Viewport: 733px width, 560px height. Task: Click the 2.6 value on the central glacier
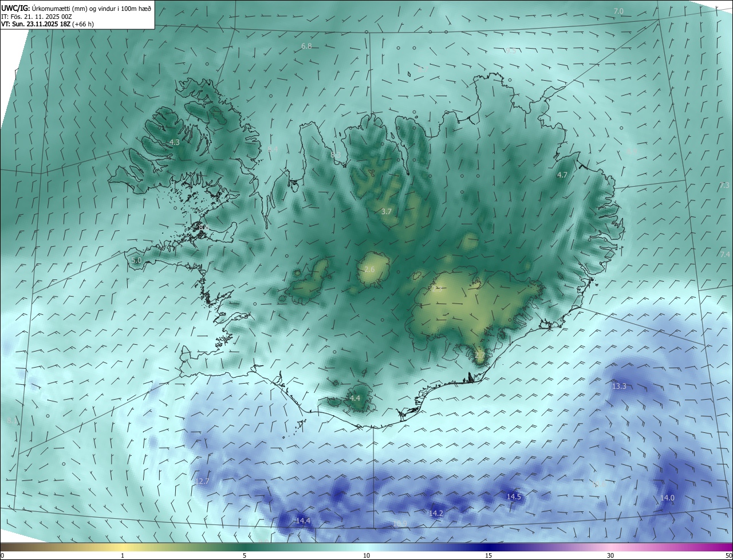(x=369, y=270)
